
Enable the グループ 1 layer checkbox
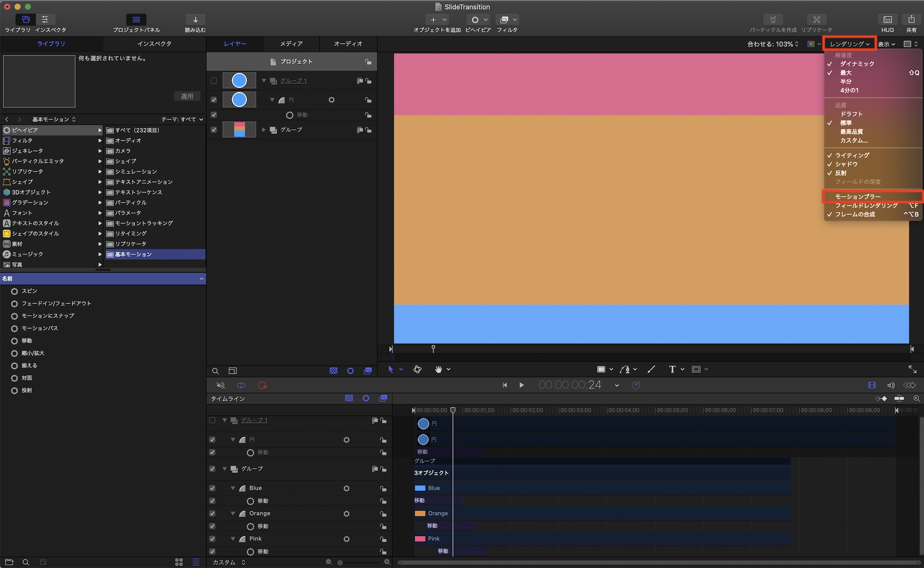click(214, 81)
